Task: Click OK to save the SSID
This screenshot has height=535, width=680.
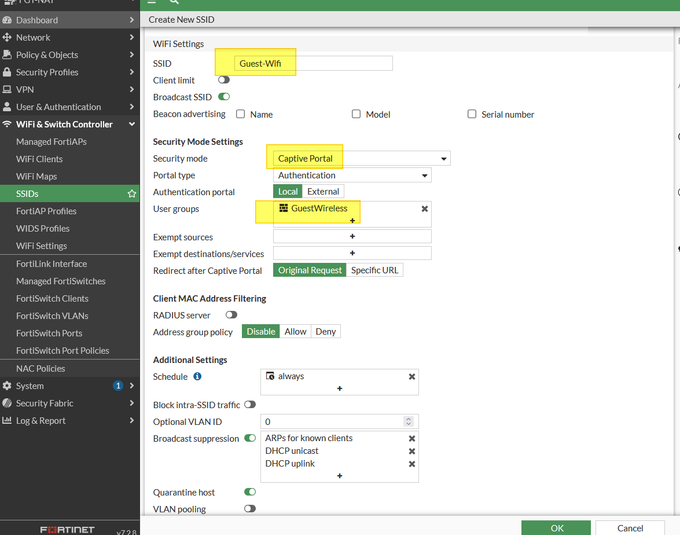Action: 557,527
